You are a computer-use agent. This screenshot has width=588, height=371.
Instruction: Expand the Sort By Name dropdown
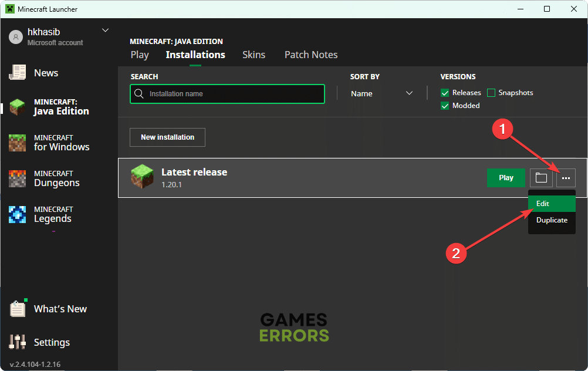(x=381, y=93)
